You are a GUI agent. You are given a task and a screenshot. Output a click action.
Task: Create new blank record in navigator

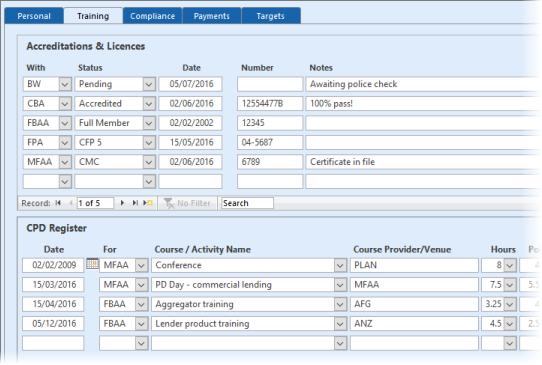pos(148,203)
